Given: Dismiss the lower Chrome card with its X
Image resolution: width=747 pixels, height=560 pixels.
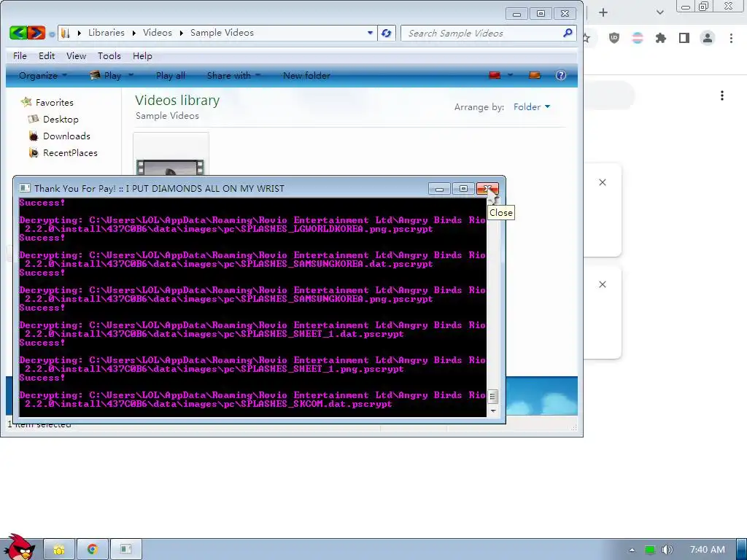Looking at the screenshot, I should 602,284.
